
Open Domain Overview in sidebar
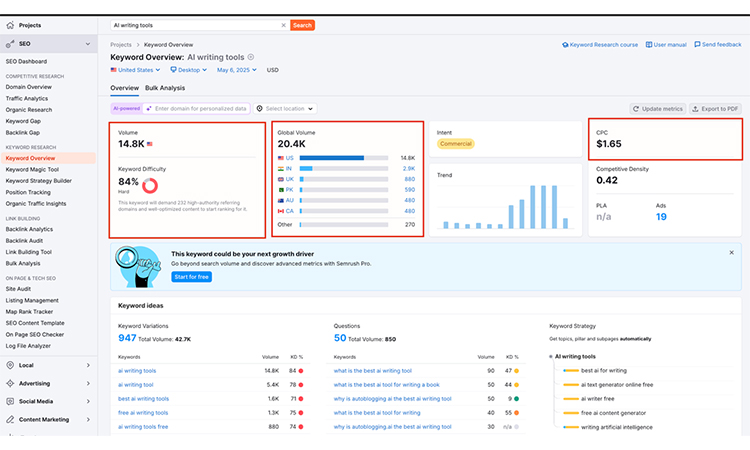click(x=29, y=87)
